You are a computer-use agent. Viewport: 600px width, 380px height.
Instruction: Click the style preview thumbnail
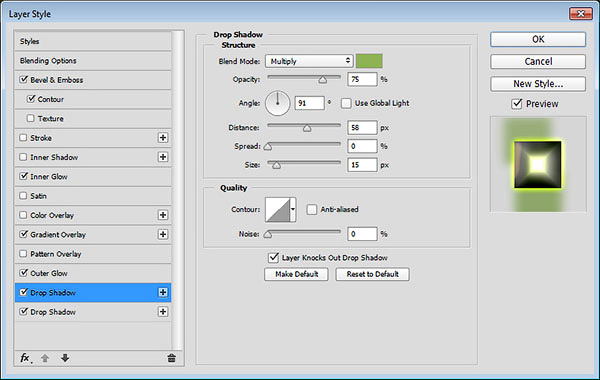(538, 164)
